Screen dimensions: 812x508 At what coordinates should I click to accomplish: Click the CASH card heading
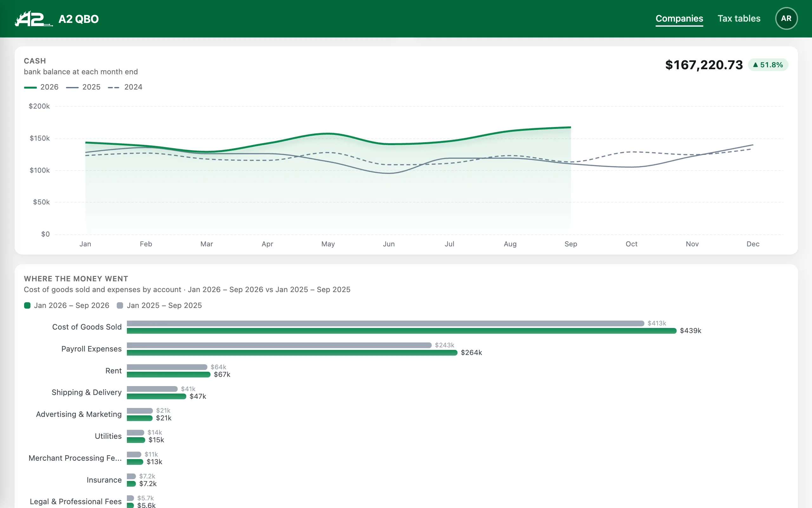click(x=35, y=61)
